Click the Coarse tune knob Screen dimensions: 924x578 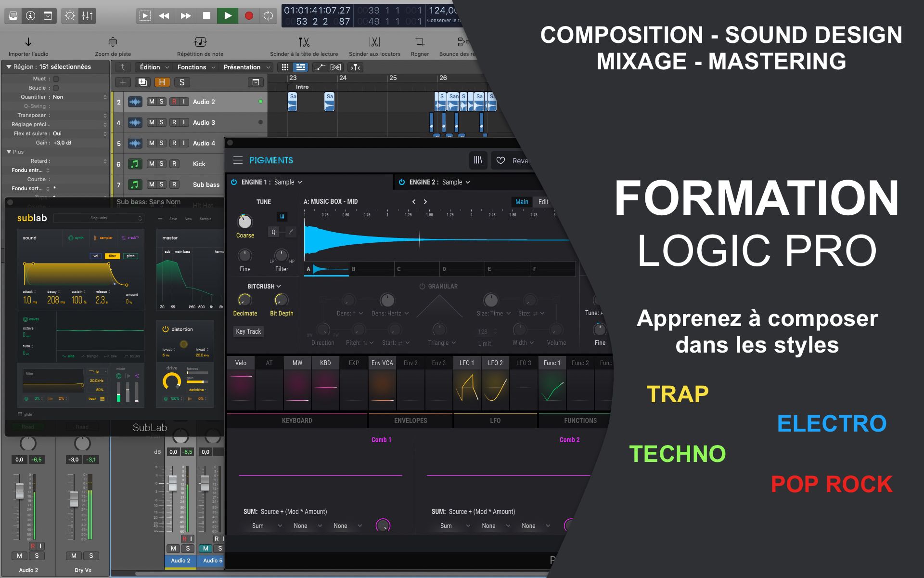244,222
